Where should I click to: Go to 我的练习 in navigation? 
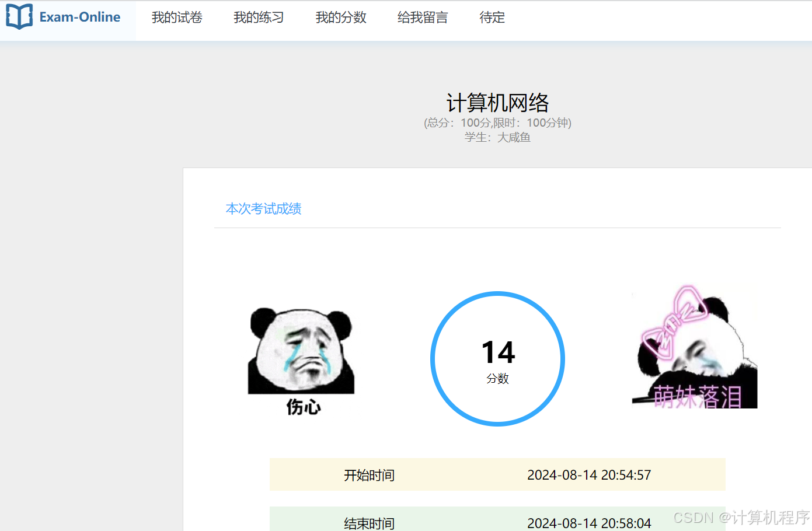pyautogui.click(x=259, y=18)
